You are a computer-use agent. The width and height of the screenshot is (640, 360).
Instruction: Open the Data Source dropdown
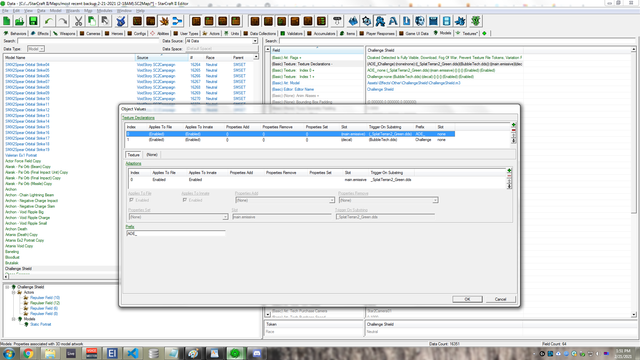click(x=255, y=41)
